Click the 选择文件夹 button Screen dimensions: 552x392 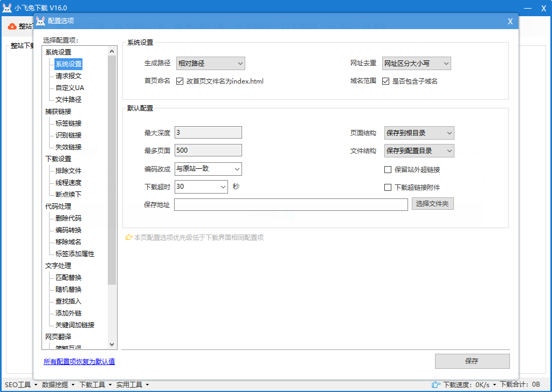[x=433, y=204]
